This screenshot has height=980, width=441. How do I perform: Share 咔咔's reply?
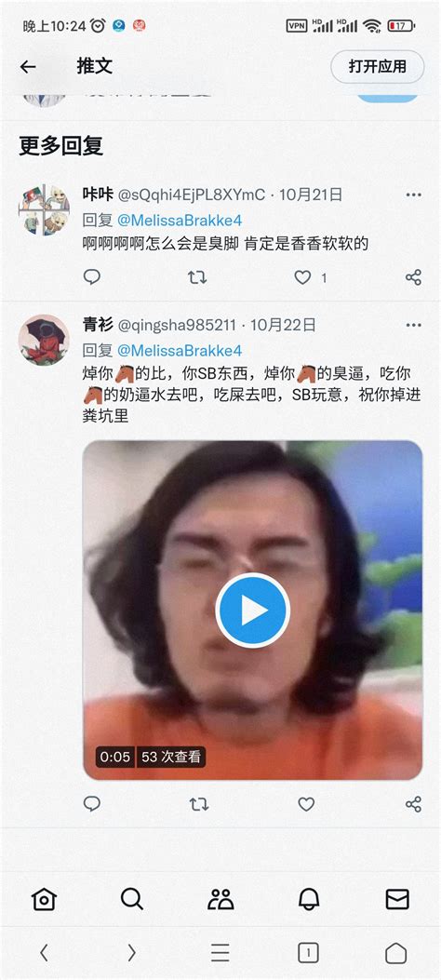click(413, 277)
